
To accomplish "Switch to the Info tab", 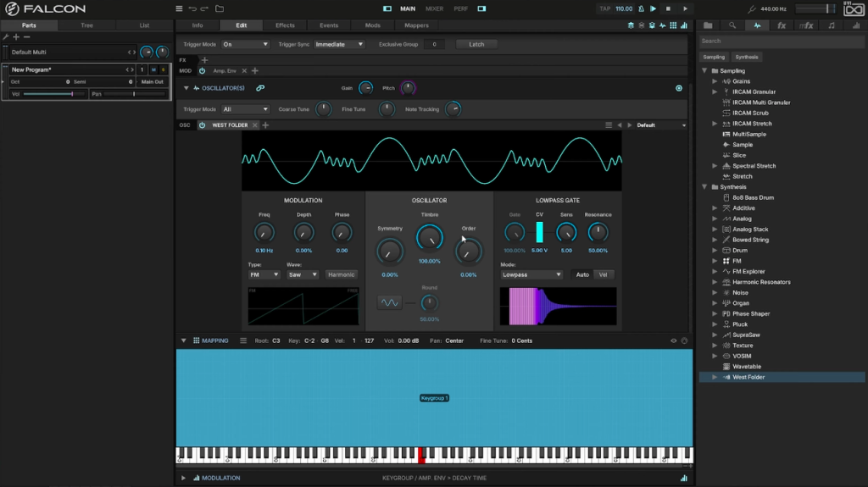I will click(x=197, y=25).
